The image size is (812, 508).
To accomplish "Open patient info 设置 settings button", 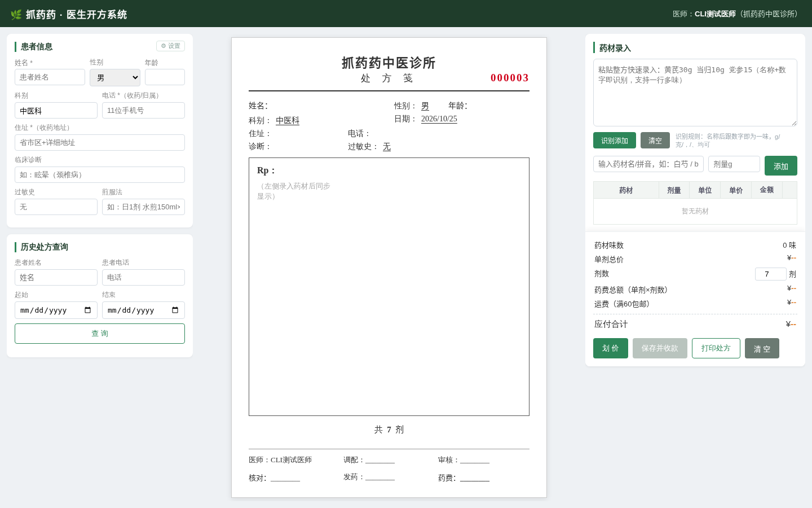I will tap(170, 46).
